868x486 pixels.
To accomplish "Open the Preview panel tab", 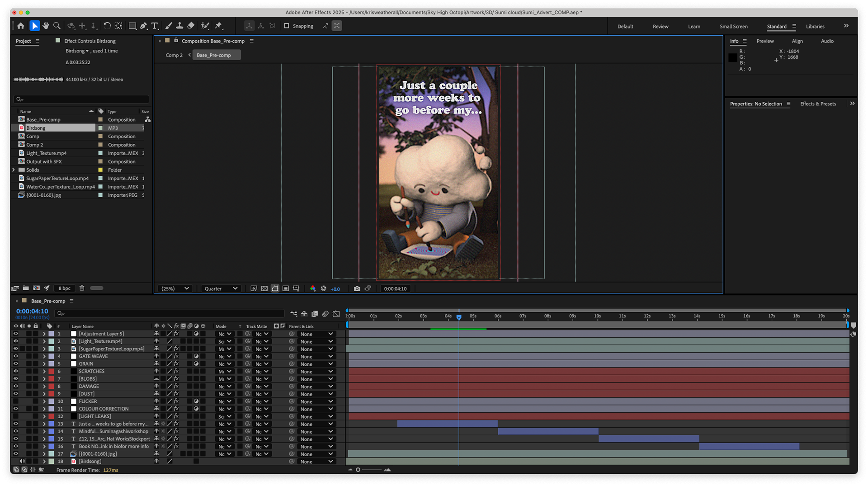I will pyautogui.click(x=765, y=41).
